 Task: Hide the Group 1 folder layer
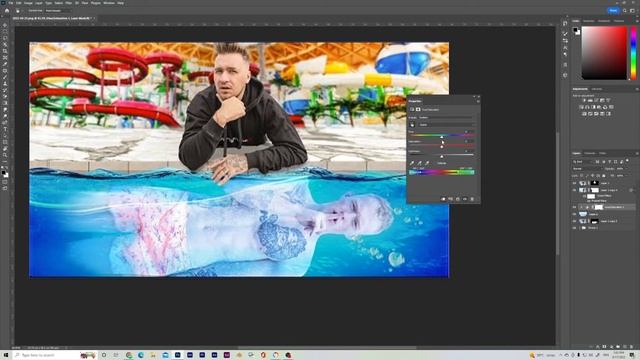(x=575, y=228)
